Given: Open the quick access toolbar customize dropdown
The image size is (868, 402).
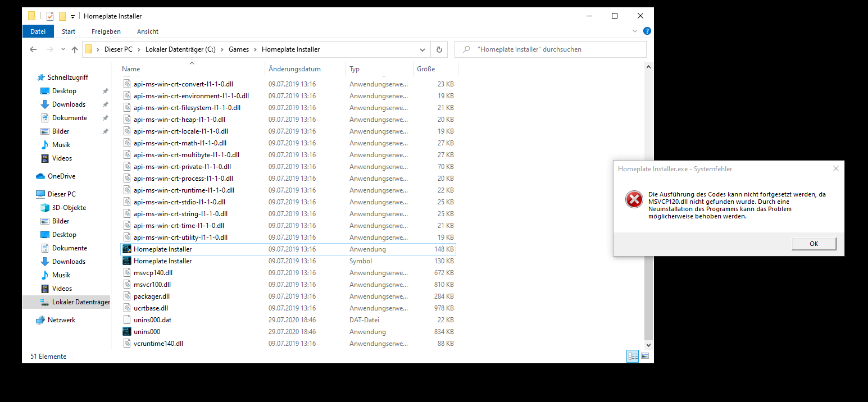Looking at the screenshot, I should (x=72, y=17).
